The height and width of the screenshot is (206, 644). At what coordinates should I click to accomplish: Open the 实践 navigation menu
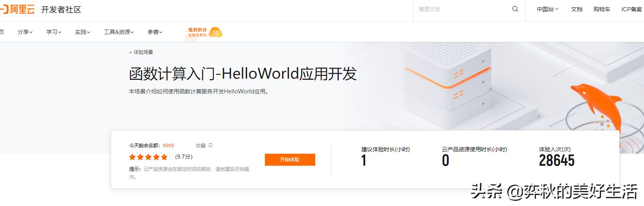pos(82,32)
